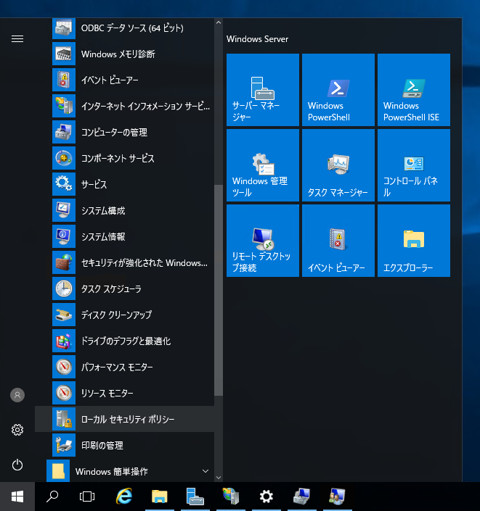The height and width of the screenshot is (511, 480).
Task: Open 印刷の管理 icon
Action: click(x=64, y=445)
